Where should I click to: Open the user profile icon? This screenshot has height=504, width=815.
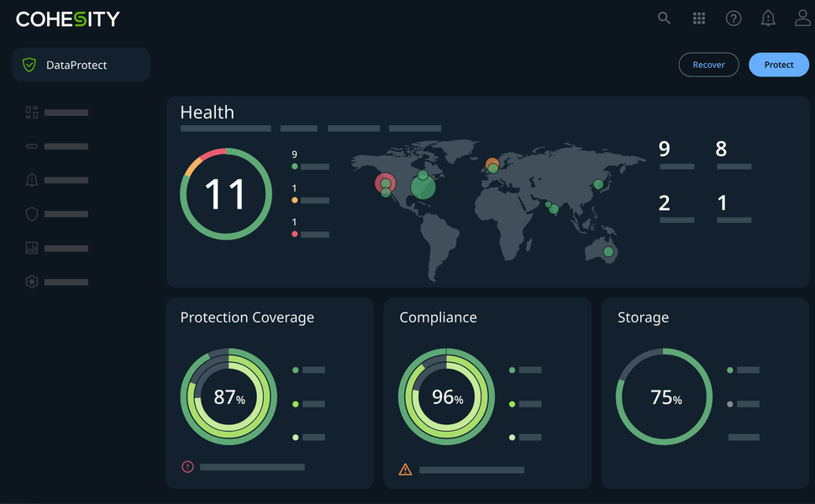[802, 18]
